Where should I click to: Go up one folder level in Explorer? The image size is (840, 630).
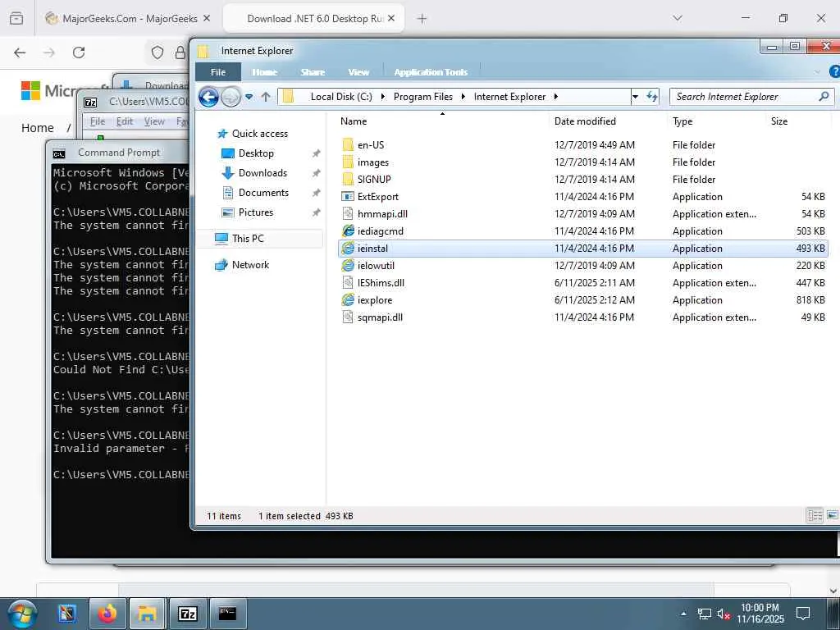tap(267, 97)
